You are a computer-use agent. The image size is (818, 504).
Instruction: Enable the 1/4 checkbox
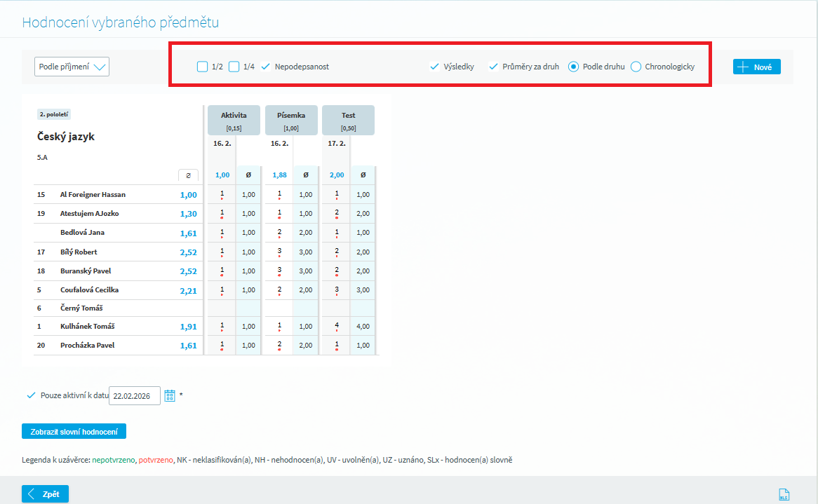pyautogui.click(x=234, y=67)
